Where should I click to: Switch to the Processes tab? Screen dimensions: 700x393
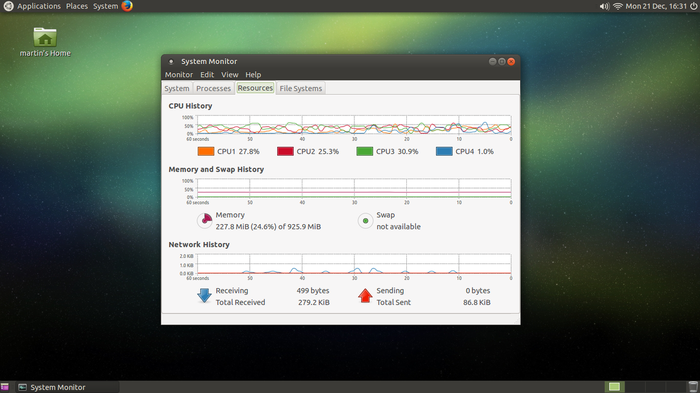[x=213, y=88]
